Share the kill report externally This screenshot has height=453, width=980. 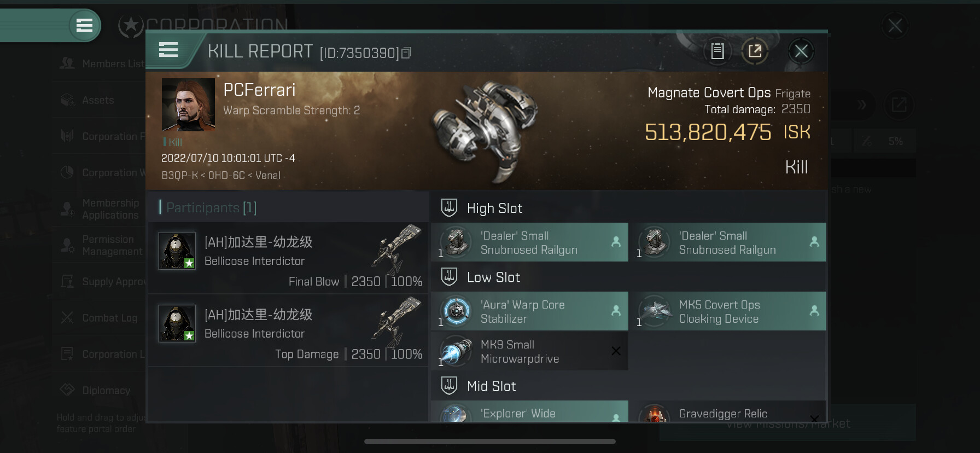[x=755, y=51]
